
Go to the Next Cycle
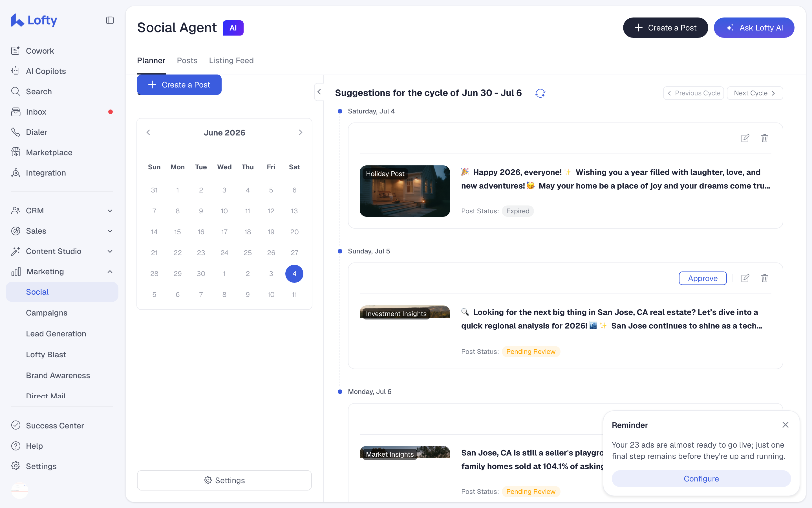754,93
